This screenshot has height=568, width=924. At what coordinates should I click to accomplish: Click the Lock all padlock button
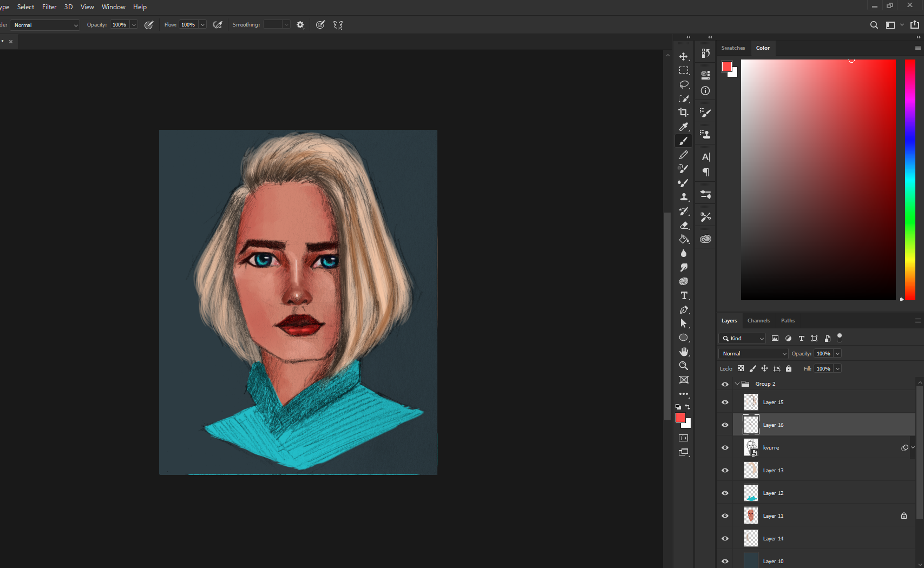(789, 369)
